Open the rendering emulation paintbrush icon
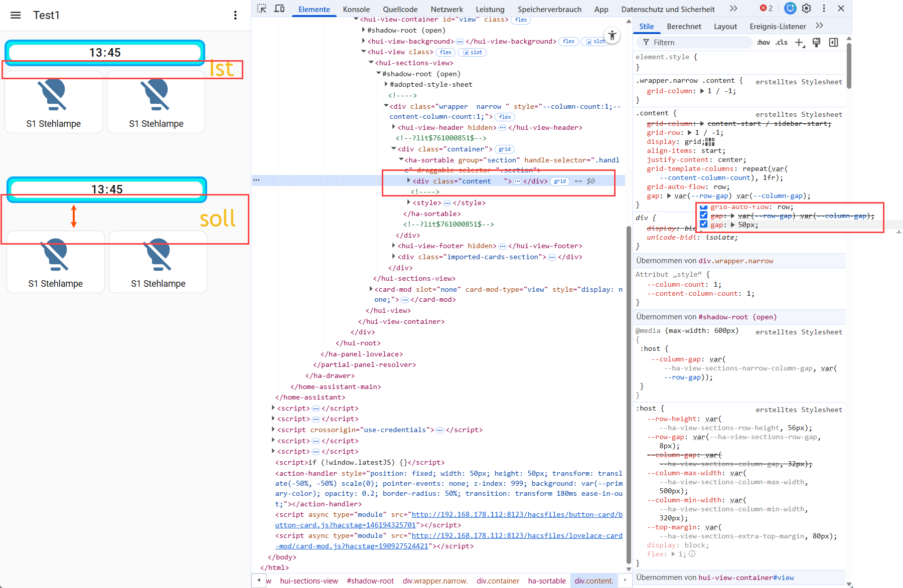Image resolution: width=903 pixels, height=588 pixels. coord(816,43)
